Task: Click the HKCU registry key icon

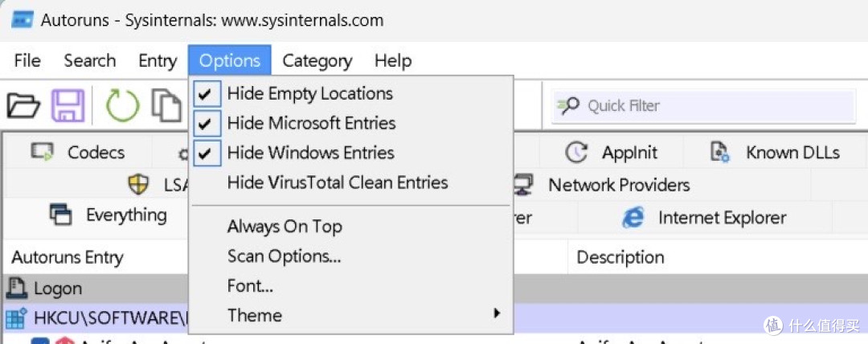Action: click(x=16, y=318)
